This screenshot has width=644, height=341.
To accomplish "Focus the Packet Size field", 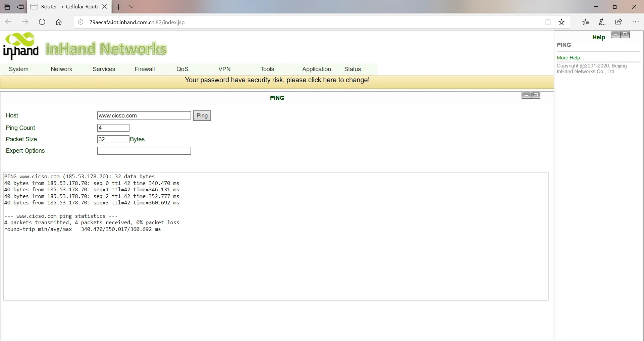I will [x=113, y=139].
